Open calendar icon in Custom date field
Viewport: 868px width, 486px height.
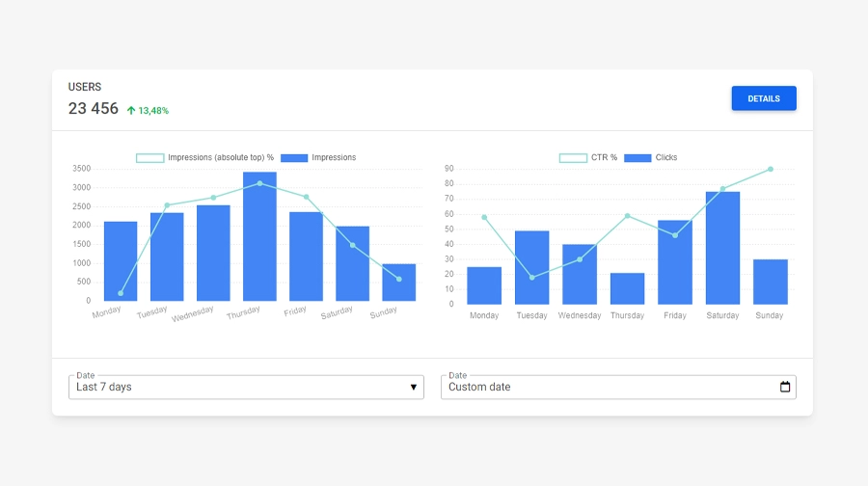[x=785, y=387]
